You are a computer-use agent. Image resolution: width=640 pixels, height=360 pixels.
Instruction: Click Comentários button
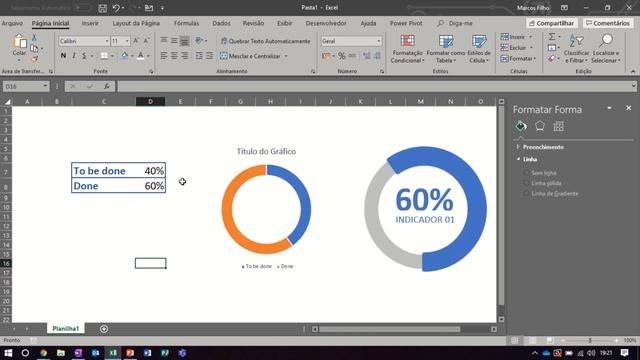608,23
